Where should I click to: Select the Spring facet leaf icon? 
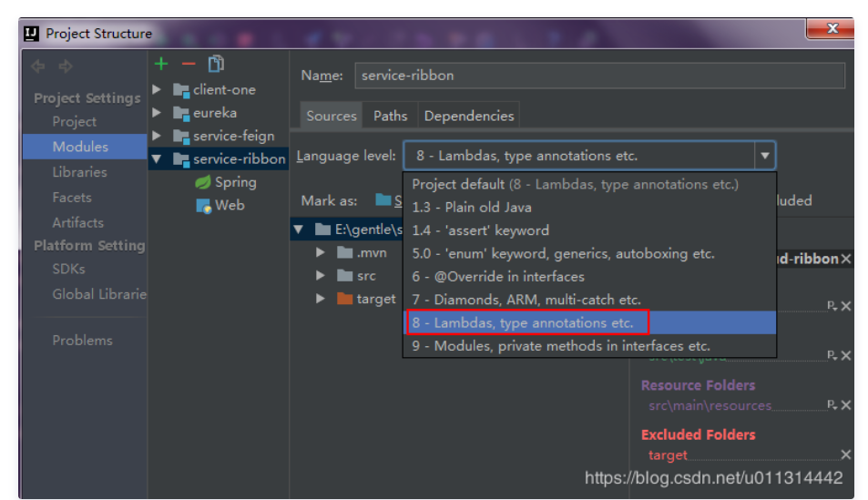[x=203, y=182]
